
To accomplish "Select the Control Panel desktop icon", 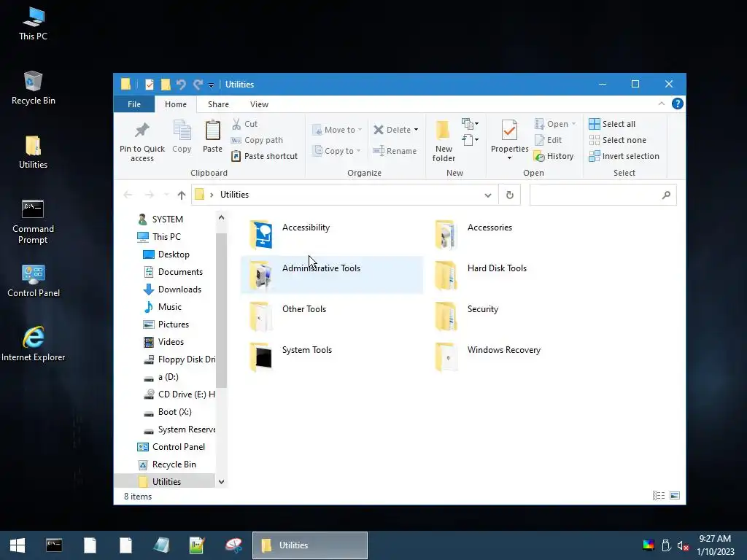I will 34,281.
